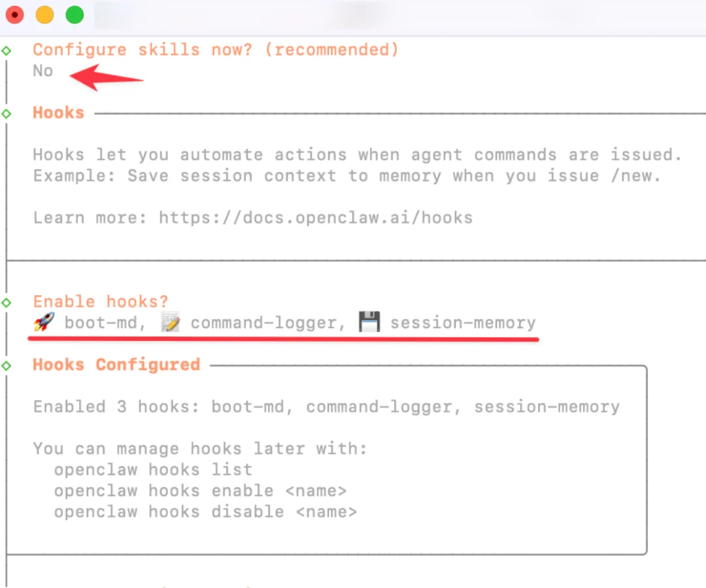
Task: Click the red arrow pointing at No
Action: [107, 78]
